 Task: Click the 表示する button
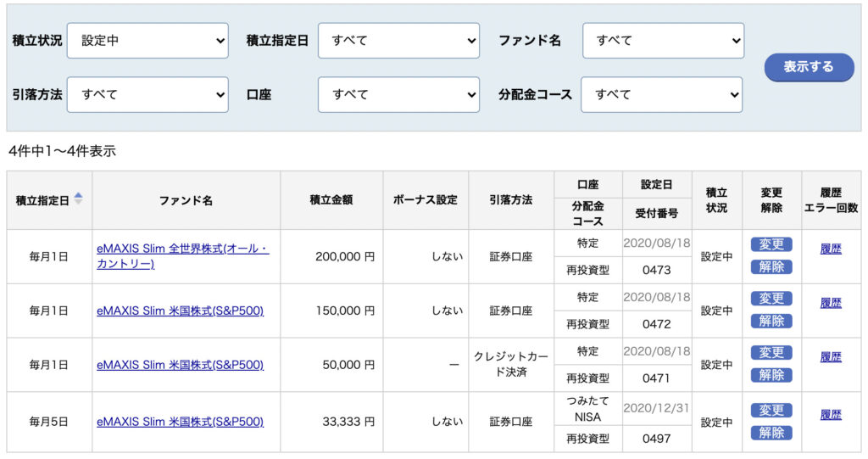[809, 67]
